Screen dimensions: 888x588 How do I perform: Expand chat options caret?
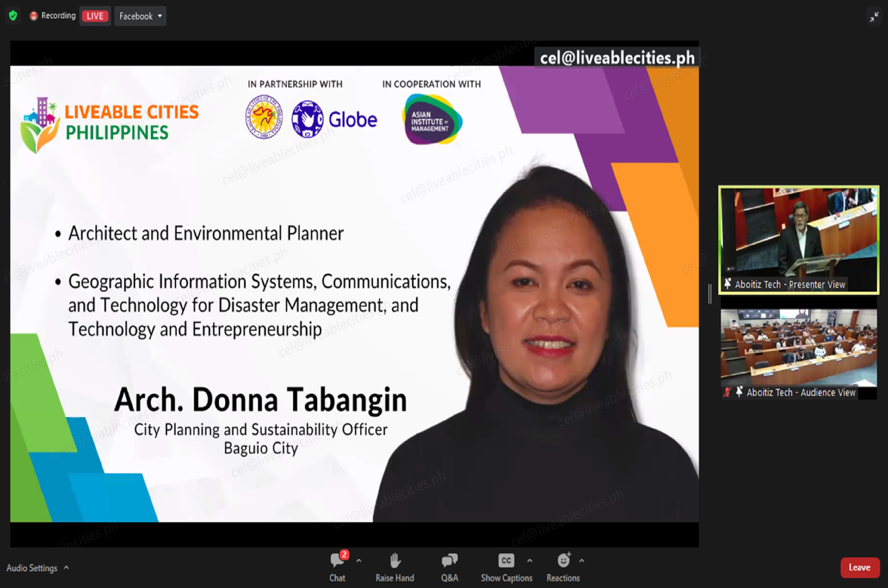(x=359, y=561)
